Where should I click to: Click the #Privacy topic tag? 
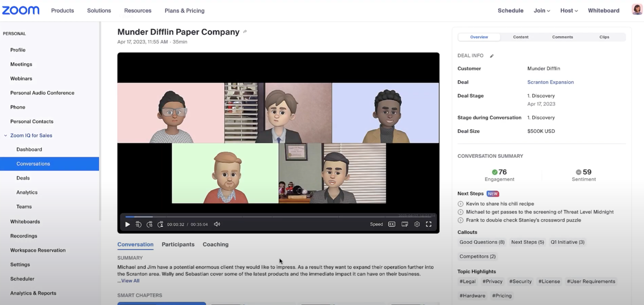[x=493, y=282]
